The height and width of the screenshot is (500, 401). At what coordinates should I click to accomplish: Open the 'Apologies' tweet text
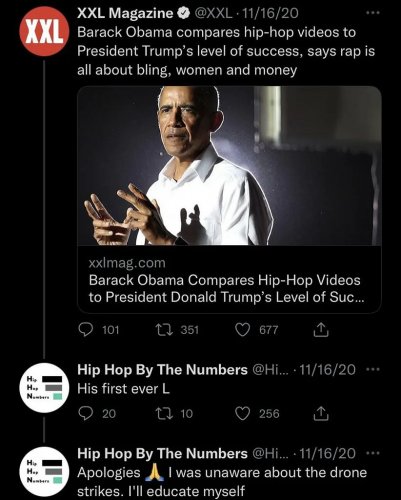(x=222, y=482)
